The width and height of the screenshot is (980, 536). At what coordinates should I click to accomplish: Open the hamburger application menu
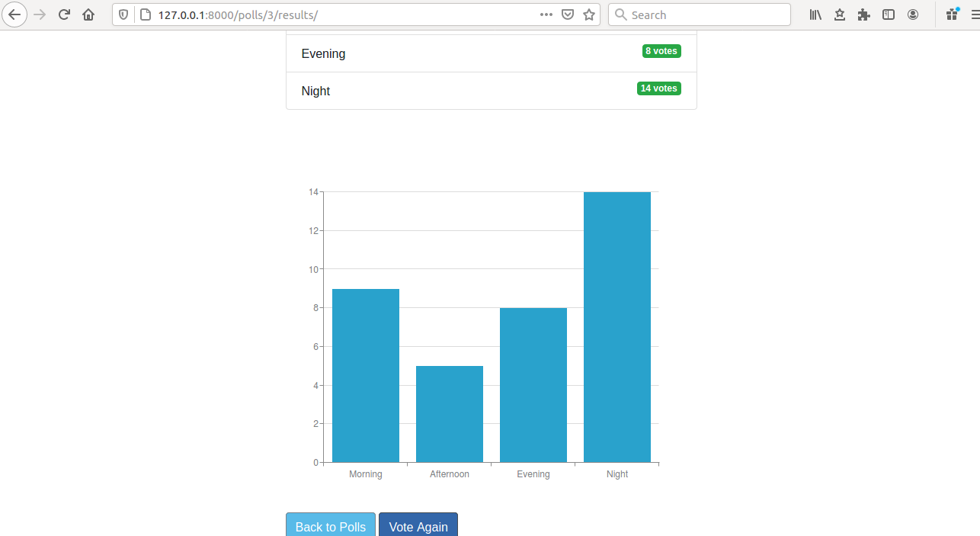975,14
